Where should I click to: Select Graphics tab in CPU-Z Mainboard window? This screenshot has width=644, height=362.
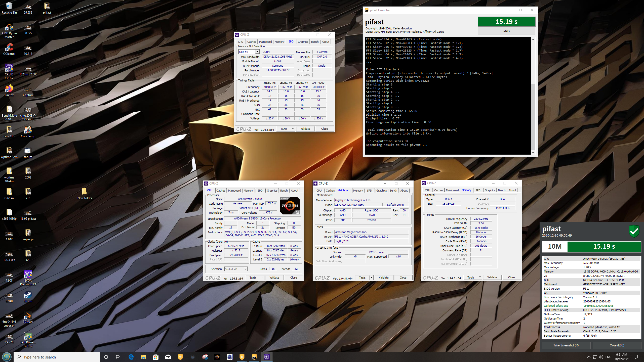pyautogui.click(x=381, y=191)
